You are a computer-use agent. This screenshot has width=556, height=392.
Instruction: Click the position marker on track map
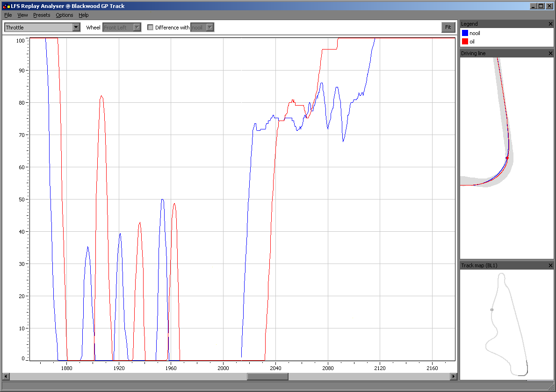coord(492,310)
